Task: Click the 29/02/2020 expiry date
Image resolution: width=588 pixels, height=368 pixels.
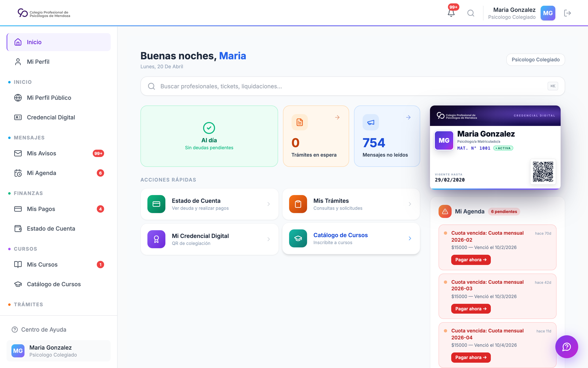Action: (x=450, y=180)
